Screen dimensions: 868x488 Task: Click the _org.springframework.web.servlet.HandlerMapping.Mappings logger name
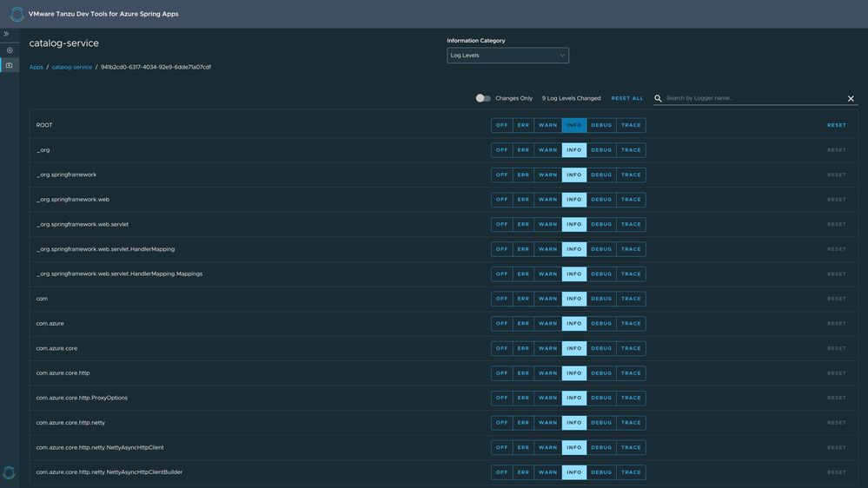coord(119,274)
